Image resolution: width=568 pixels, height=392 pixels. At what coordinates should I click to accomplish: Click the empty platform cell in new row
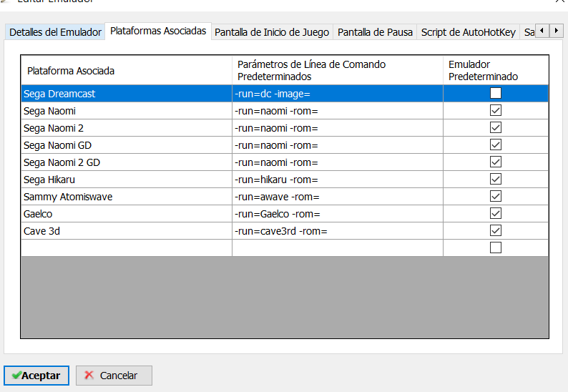coord(127,248)
